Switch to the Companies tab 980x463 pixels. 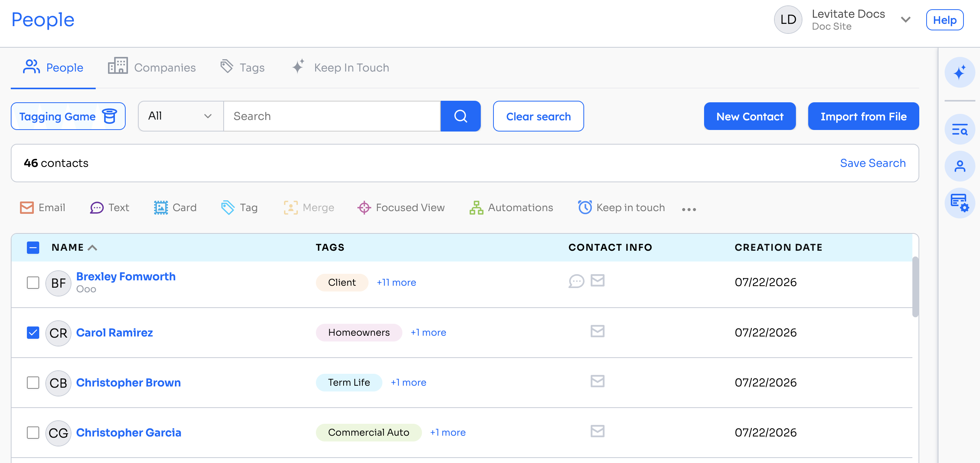[x=152, y=68]
